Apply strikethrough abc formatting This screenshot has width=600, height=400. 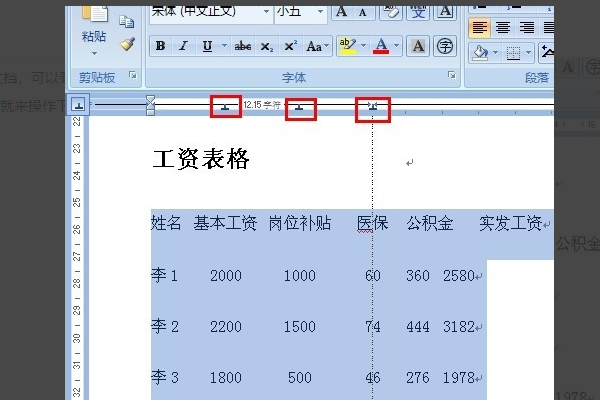click(x=243, y=46)
